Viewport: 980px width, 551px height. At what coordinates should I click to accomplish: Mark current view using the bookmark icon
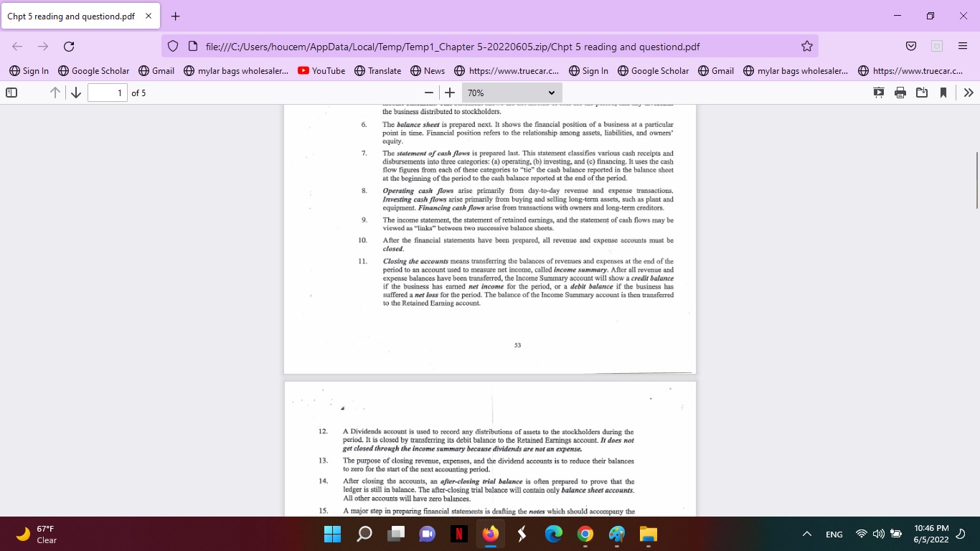943,92
